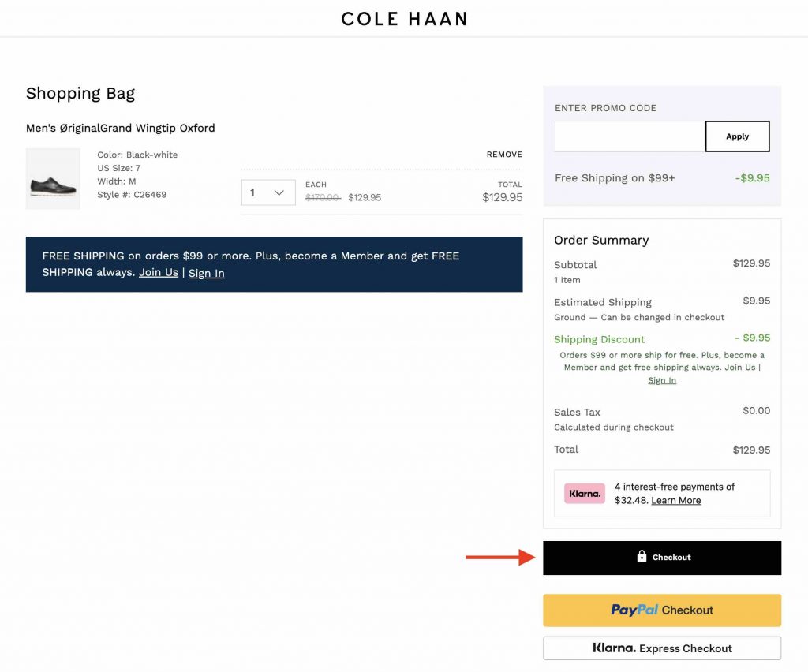This screenshot has height=672, width=808.
Task: Click Join Us in Order Summary
Action: point(739,368)
